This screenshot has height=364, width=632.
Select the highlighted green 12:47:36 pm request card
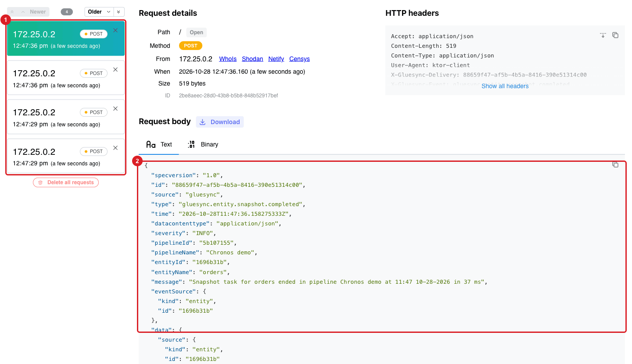pyautogui.click(x=66, y=39)
